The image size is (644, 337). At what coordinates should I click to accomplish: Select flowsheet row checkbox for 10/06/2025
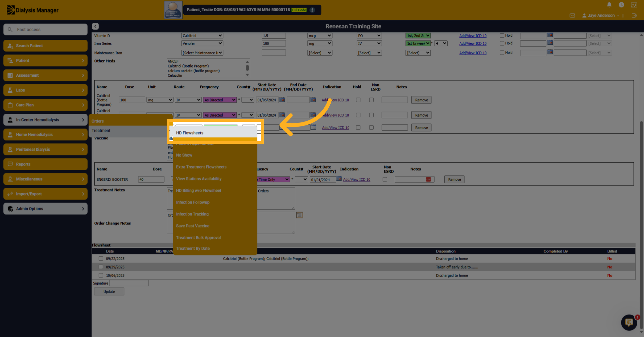pos(101,275)
